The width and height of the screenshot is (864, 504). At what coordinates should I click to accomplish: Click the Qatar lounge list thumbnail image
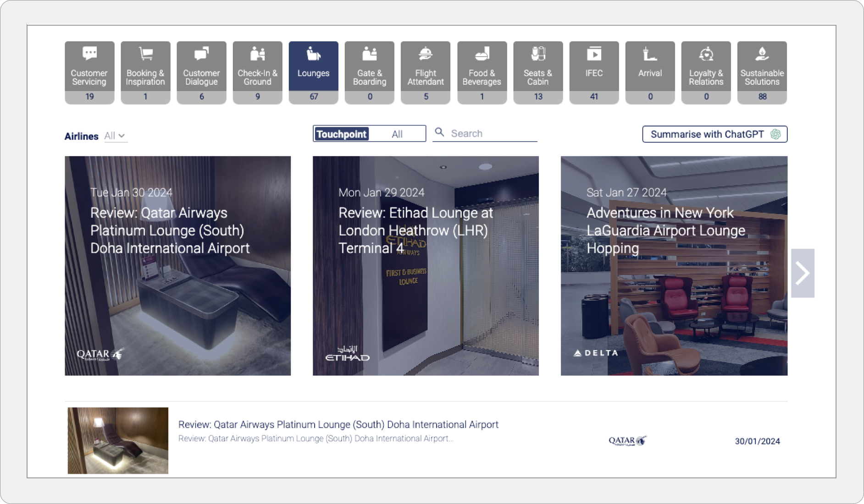point(118,440)
